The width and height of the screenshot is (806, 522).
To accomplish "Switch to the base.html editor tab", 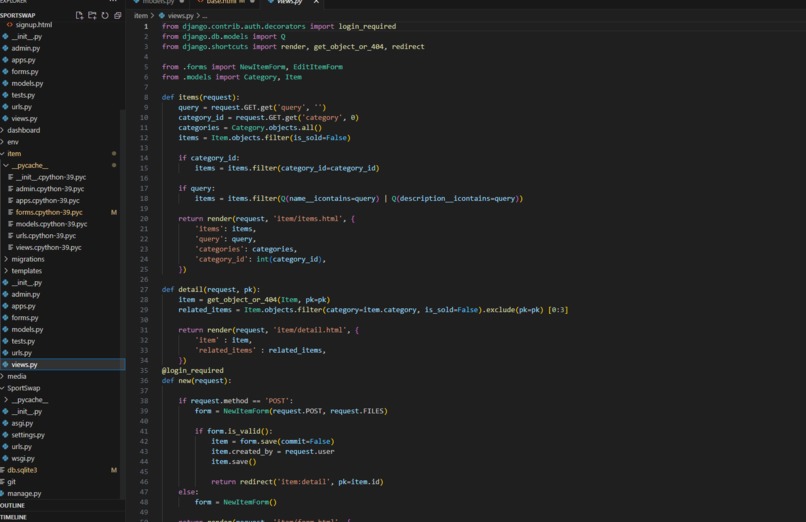I will (x=221, y=2).
